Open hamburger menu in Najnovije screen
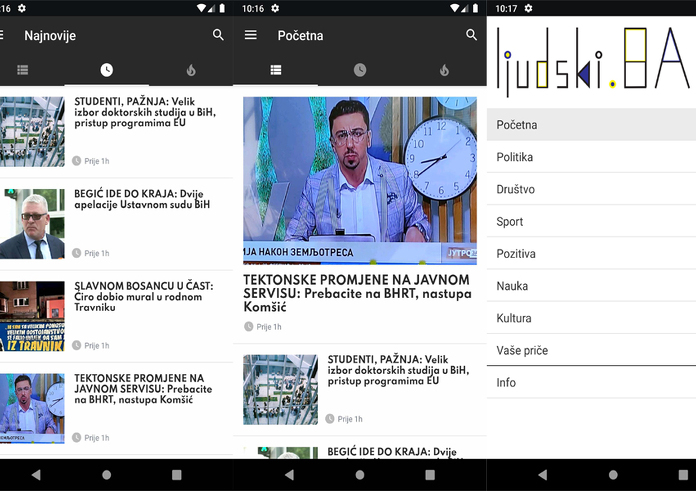The height and width of the screenshot is (491, 696). click(2, 35)
